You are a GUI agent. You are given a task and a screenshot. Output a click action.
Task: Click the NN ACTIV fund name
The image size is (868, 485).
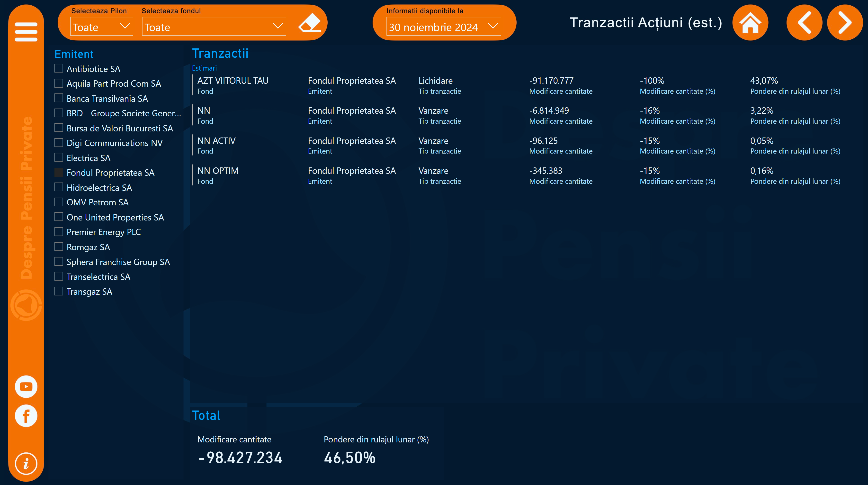click(x=216, y=141)
